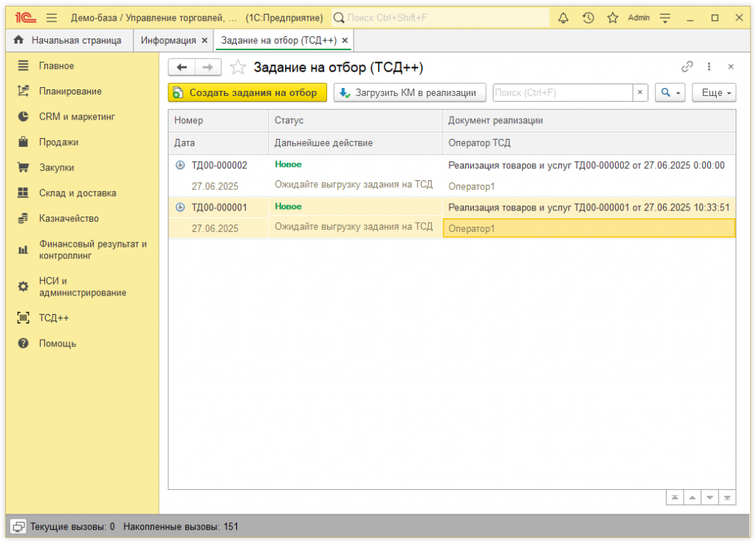Viewport: 756px width, 543px height.
Task: Click Создать задания на отбор button
Action: click(247, 92)
